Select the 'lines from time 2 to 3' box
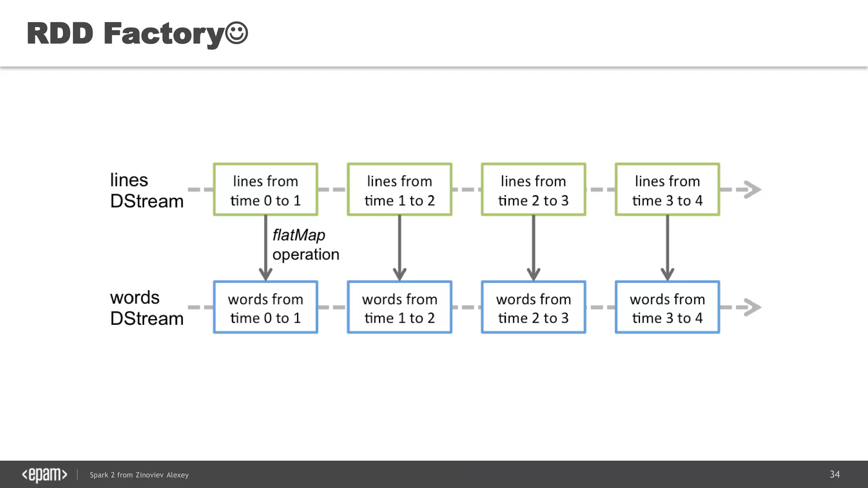Viewport: 868px width, 488px height. pyautogui.click(x=534, y=190)
